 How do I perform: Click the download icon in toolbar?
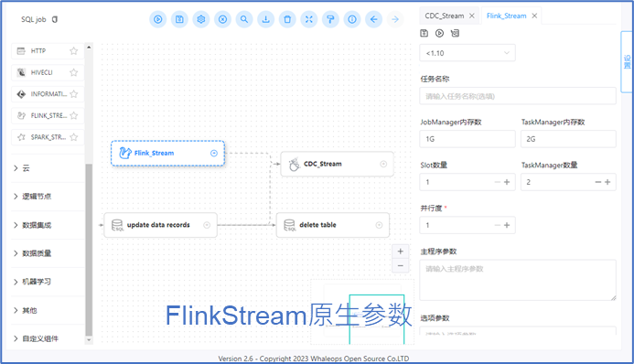[265, 19]
